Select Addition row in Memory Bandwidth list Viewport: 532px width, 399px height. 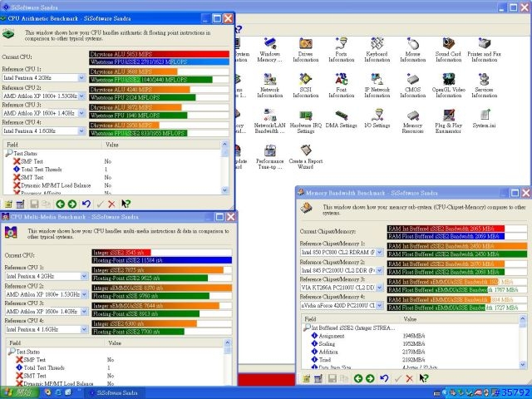pos(411,352)
